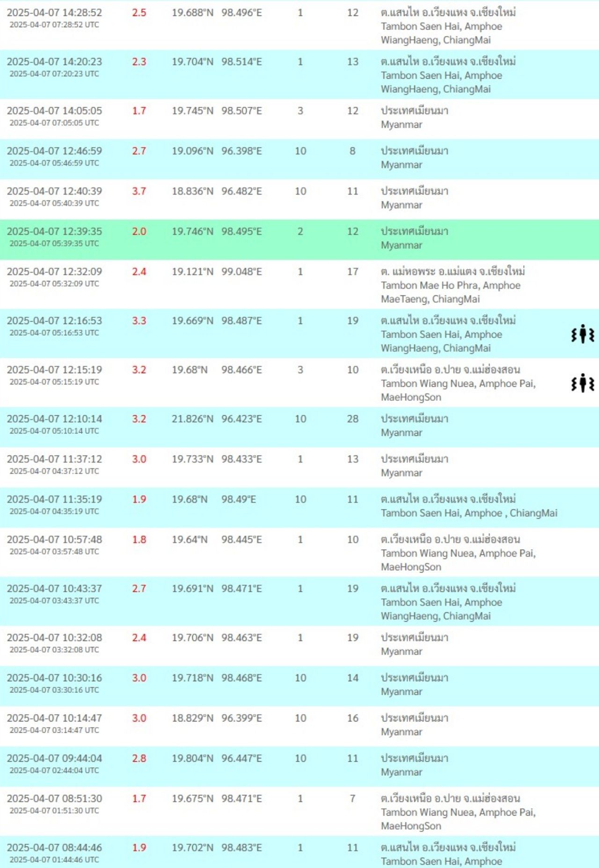Click the felt-report icon in the 12:15:19 row
This screenshot has width=599, height=868.
(x=583, y=383)
